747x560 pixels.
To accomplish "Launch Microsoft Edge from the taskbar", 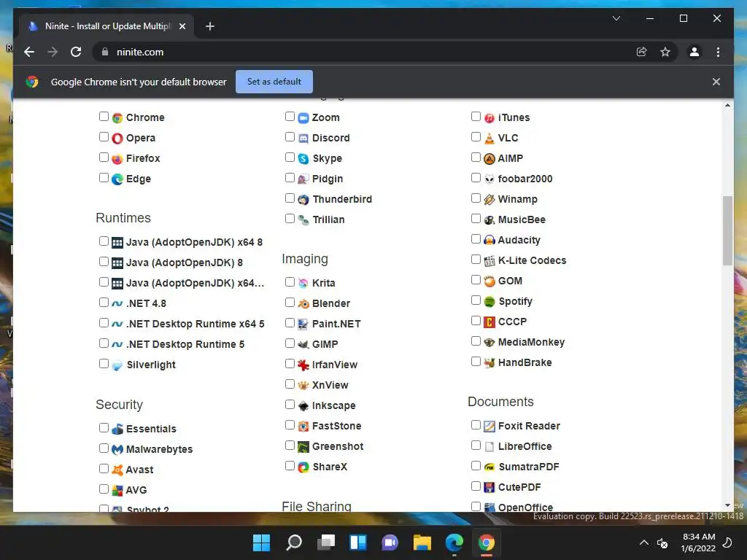I will (x=454, y=542).
